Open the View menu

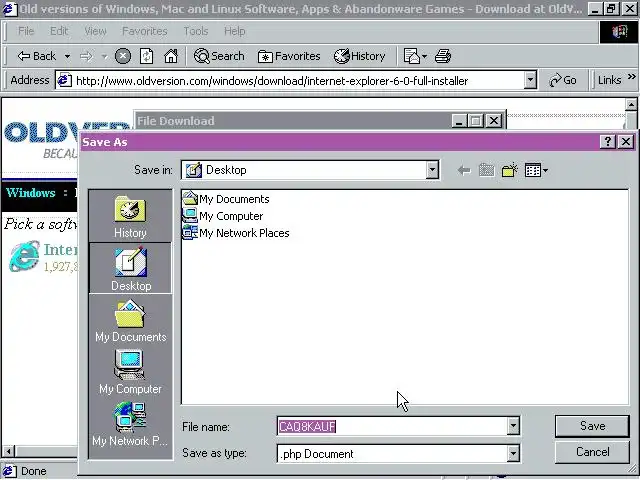click(x=95, y=31)
